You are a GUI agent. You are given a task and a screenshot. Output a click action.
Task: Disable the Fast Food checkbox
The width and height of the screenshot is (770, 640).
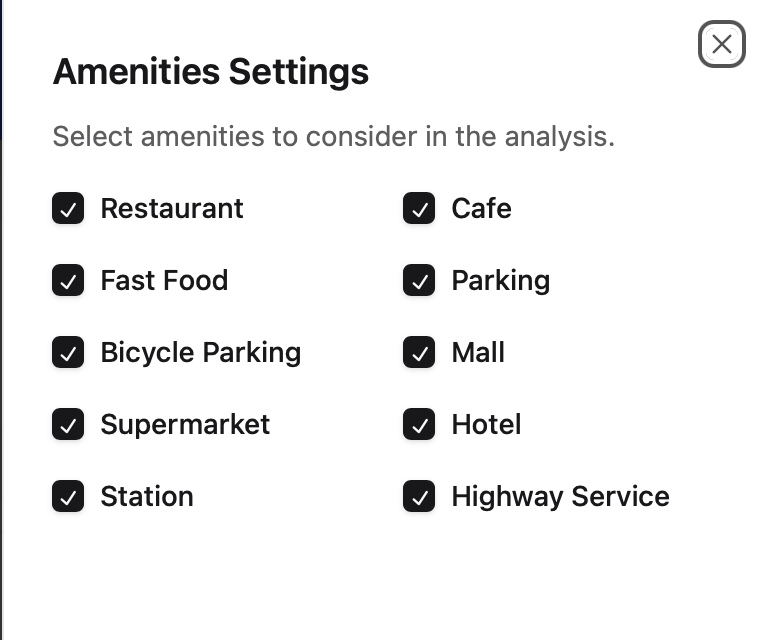[68, 280]
